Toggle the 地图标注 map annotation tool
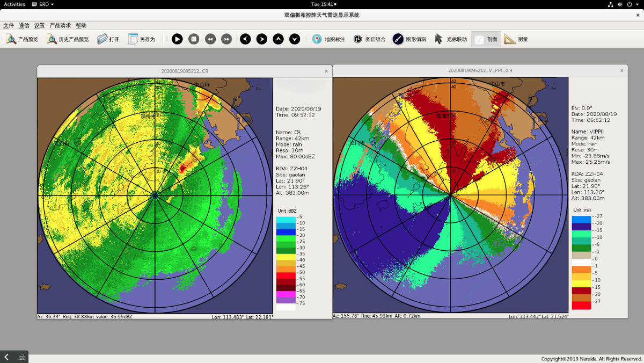This screenshot has width=644, height=363. 328,39
